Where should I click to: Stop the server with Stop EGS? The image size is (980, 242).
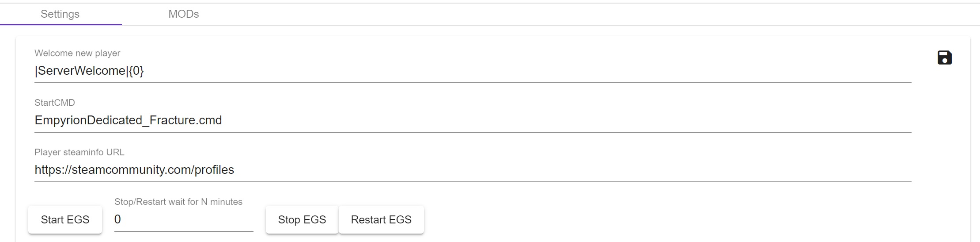pyautogui.click(x=302, y=219)
